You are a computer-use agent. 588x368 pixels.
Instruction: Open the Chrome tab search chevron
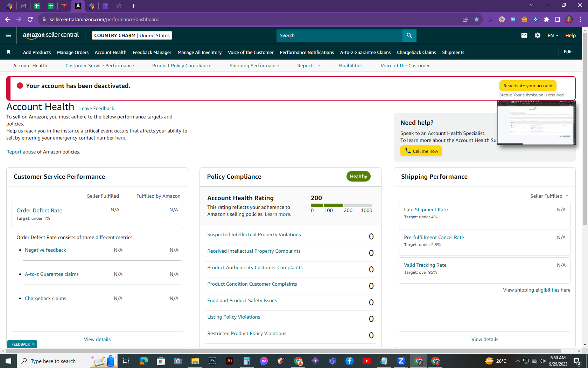(532, 5)
